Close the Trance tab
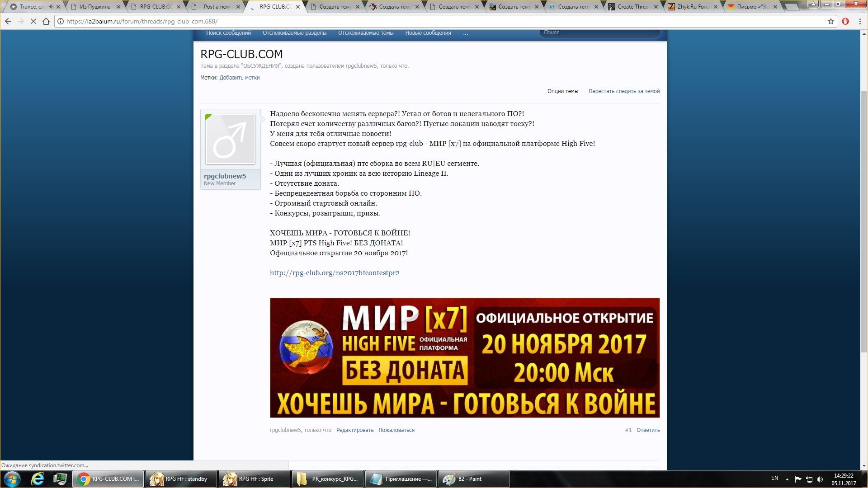868x488 pixels. tap(58, 7)
